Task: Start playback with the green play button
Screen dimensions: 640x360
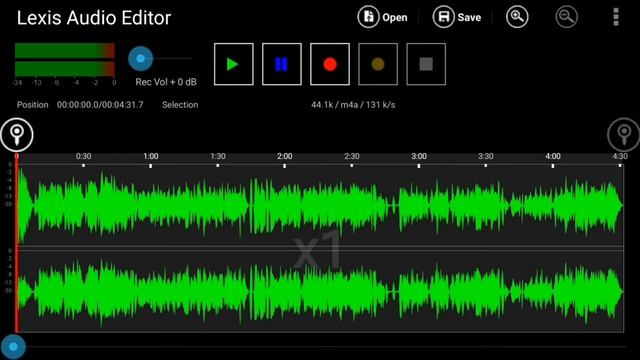Action: (x=233, y=64)
